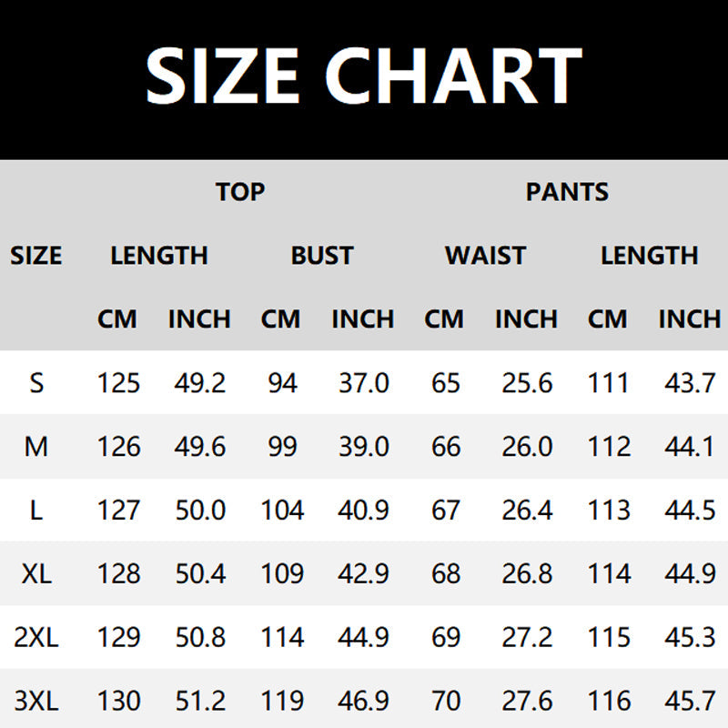Click the 45.7 pants length value for 3XL
The image size is (728, 728).
point(690,702)
